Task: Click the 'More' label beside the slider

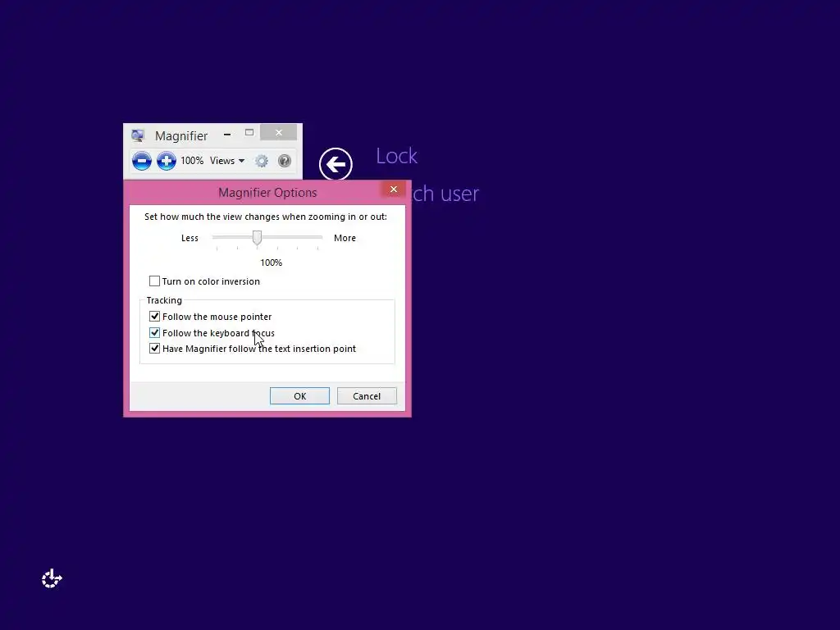Action: pos(345,238)
